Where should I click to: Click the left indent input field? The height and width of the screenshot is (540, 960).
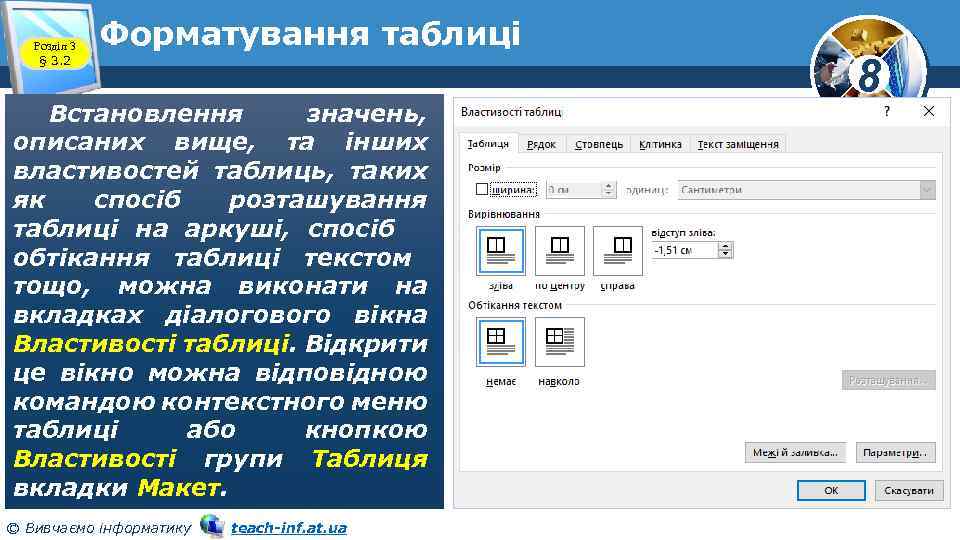tap(685, 250)
